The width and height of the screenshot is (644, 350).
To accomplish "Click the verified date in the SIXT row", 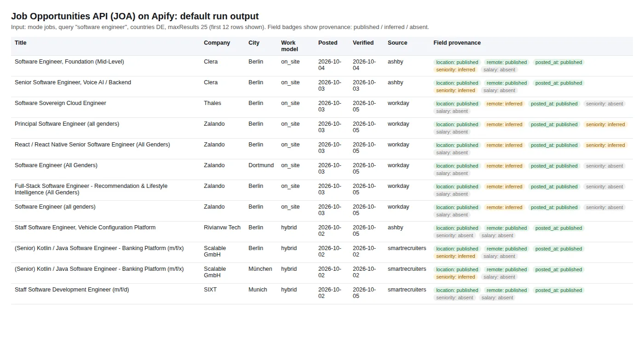I will (x=364, y=293).
